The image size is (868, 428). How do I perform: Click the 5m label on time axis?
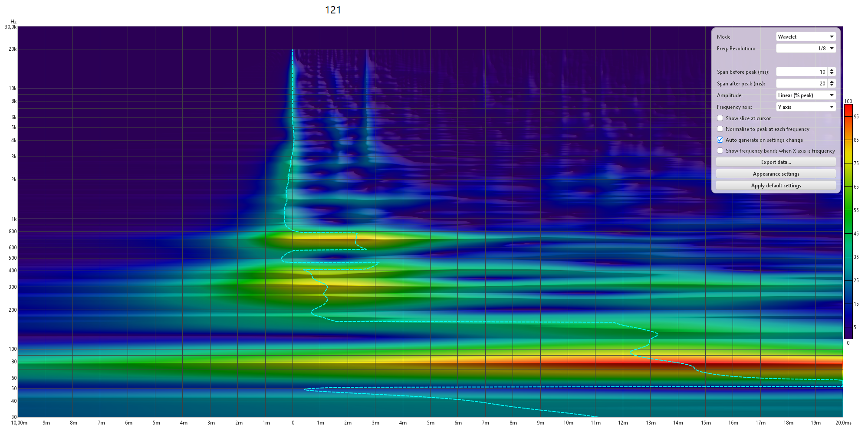coord(431,423)
